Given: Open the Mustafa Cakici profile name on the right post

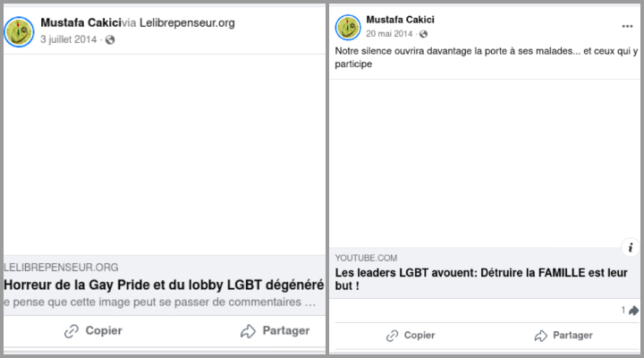Looking at the screenshot, I should (400, 19).
